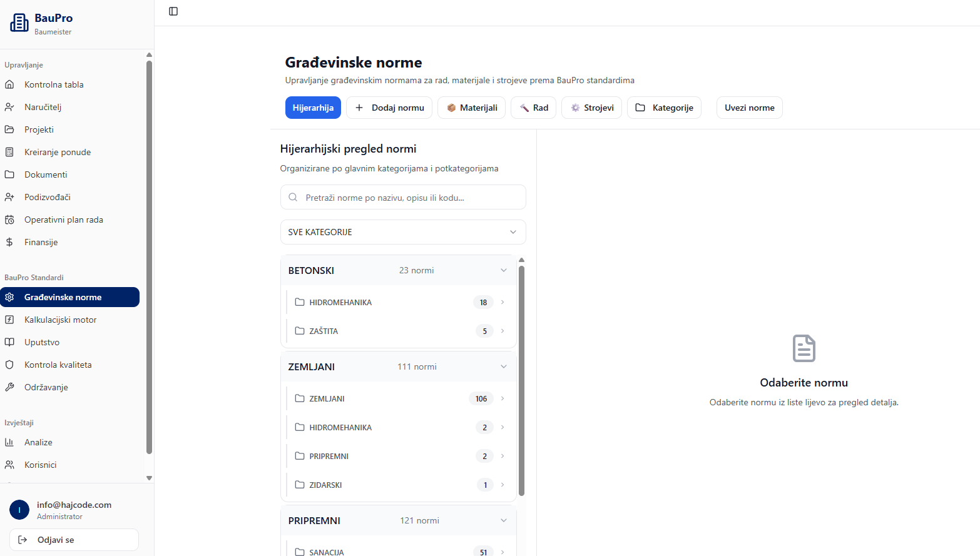Click the BauPro building logo
Viewport: 980px width, 556px height.
[x=19, y=23]
